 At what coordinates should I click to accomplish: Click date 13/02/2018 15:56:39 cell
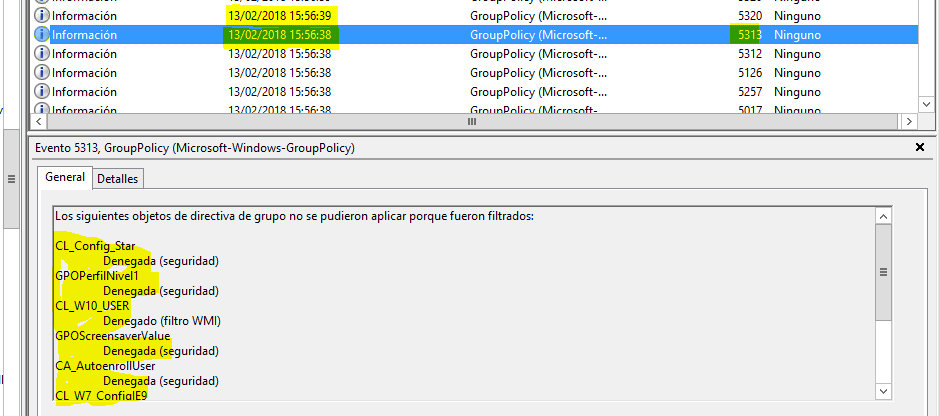point(280,16)
